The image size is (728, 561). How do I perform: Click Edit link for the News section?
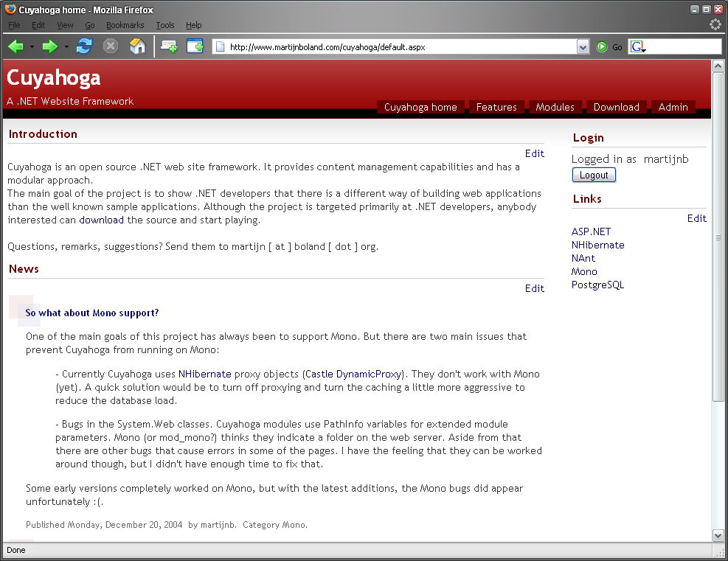coord(535,289)
